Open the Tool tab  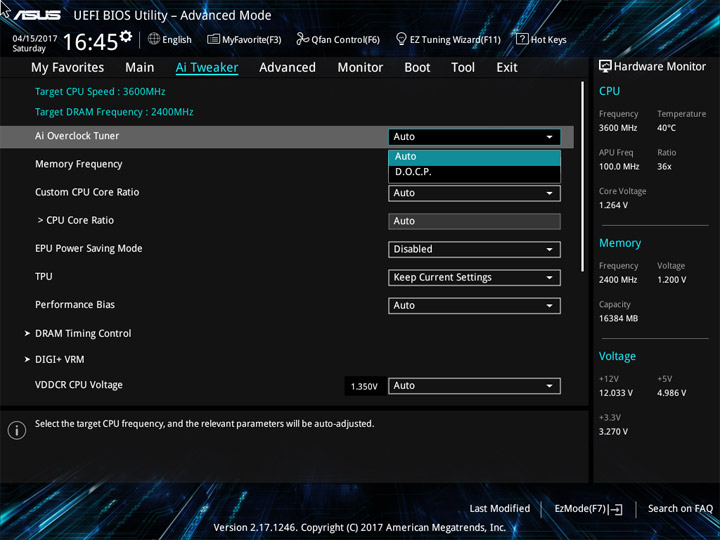[463, 68]
